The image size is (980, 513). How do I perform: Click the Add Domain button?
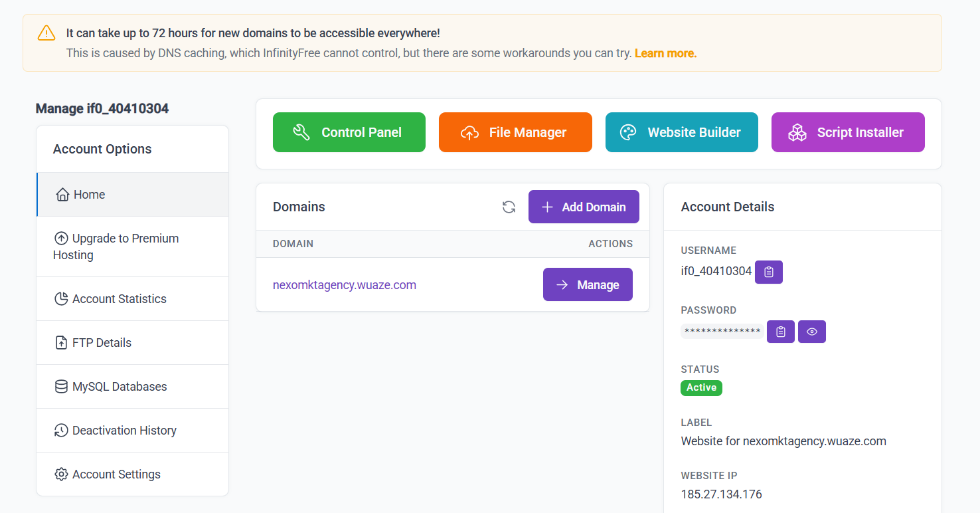click(x=584, y=207)
